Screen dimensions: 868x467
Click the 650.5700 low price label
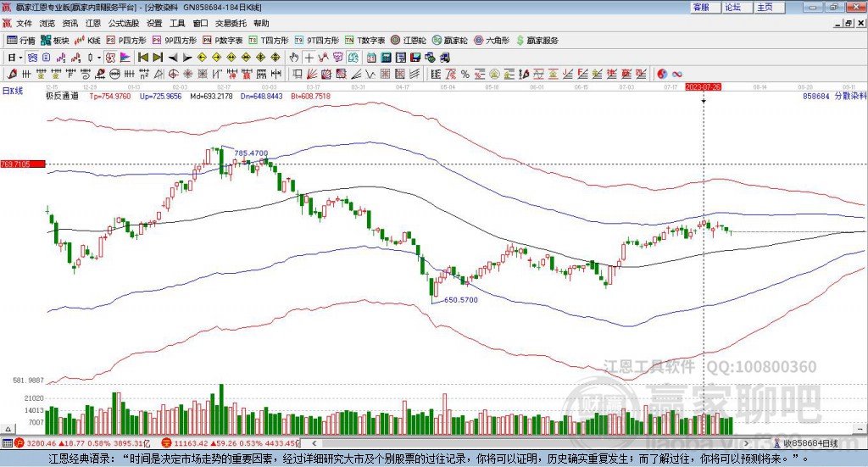(460, 300)
